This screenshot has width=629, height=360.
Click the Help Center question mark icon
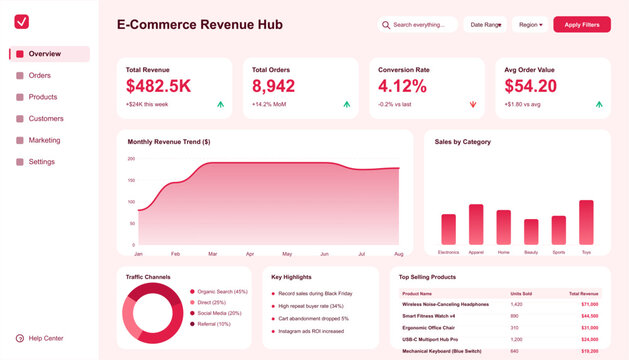[x=20, y=338]
